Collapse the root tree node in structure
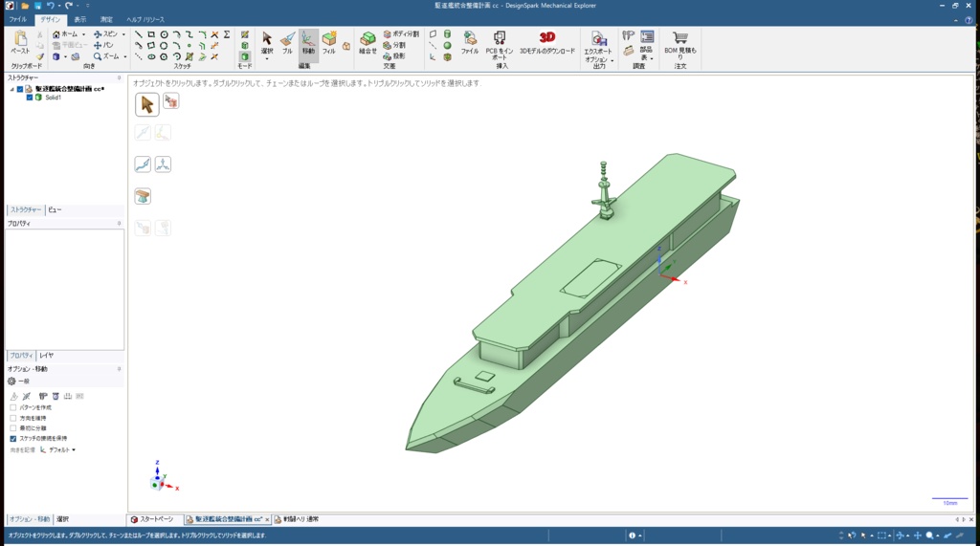This screenshot has width=980, height=546. [x=11, y=89]
